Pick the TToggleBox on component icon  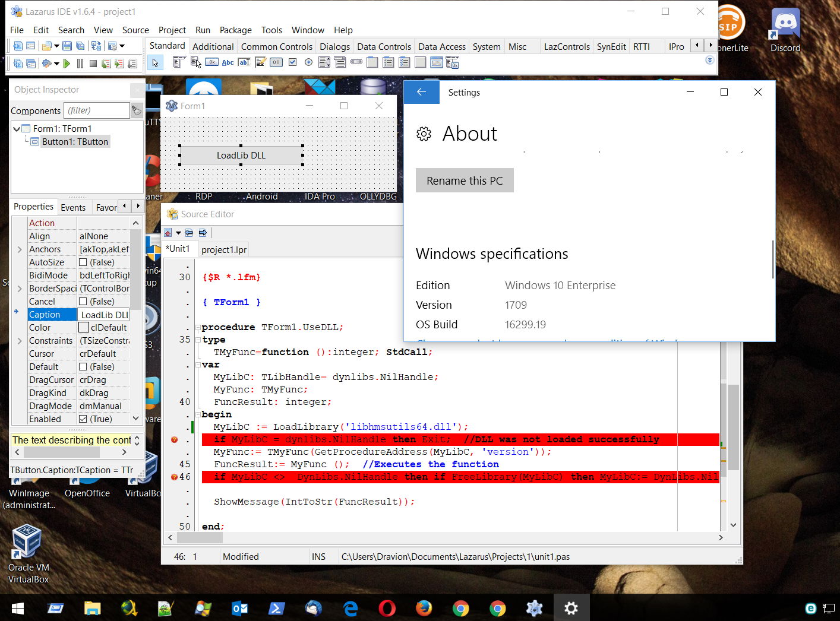pyautogui.click(x=276, y=62)
